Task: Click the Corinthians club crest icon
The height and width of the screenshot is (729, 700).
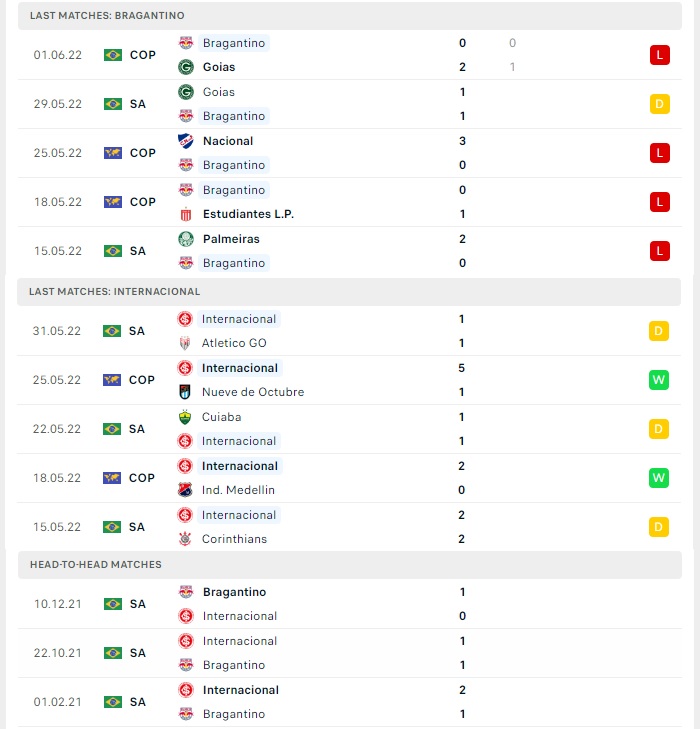Action: pos(185,539)
